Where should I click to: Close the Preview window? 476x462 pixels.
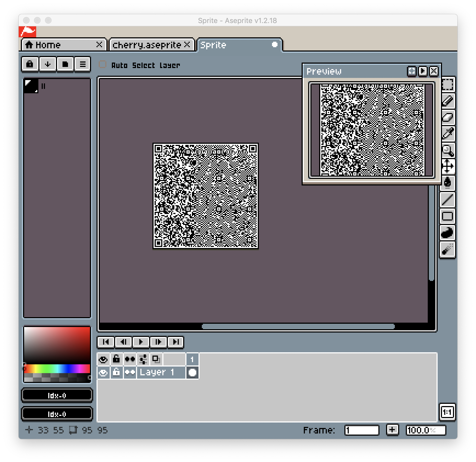[x=434, y=71]
